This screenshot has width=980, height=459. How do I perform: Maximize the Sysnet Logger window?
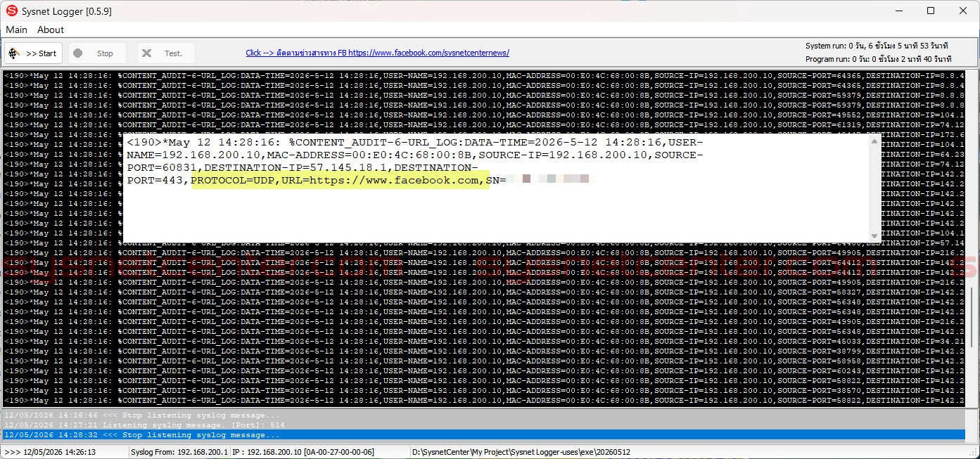(x=931, y=11)
